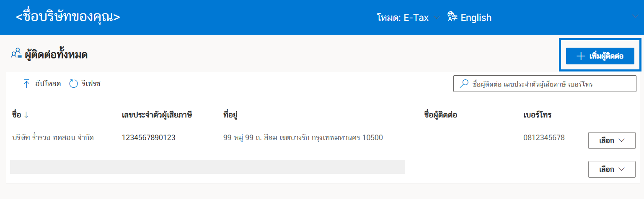
Task: Click the plus icon on เพิ่มผู้ติดต่อ
Action: coord(581,56)
